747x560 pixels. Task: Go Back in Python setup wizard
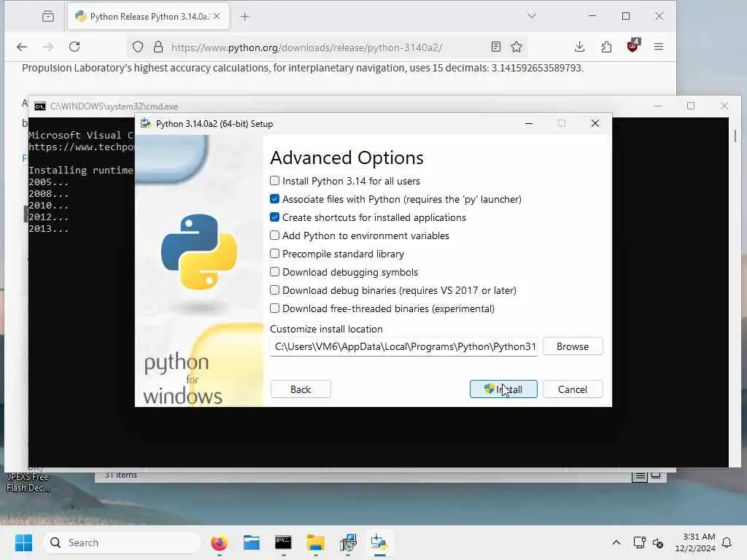point(301,389)
